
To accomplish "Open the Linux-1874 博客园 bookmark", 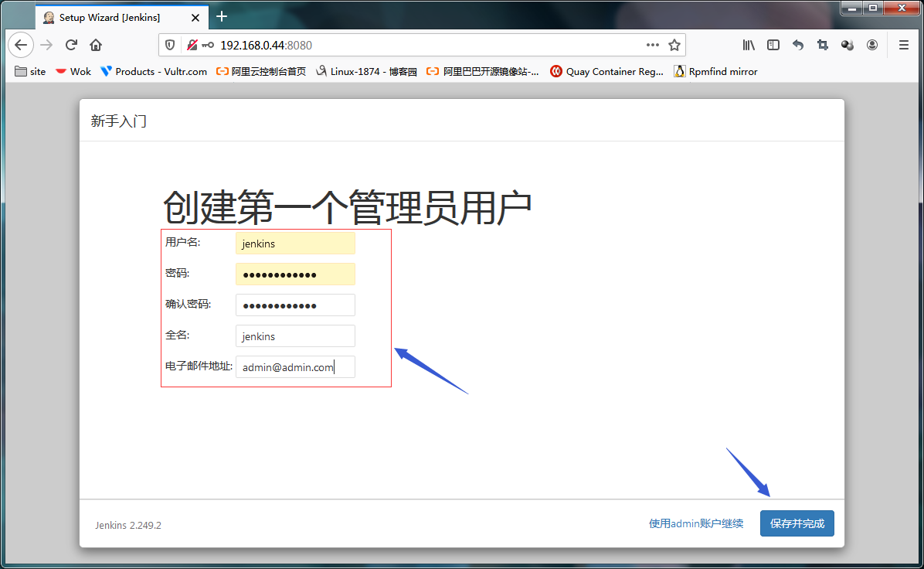I will point(366,71).
